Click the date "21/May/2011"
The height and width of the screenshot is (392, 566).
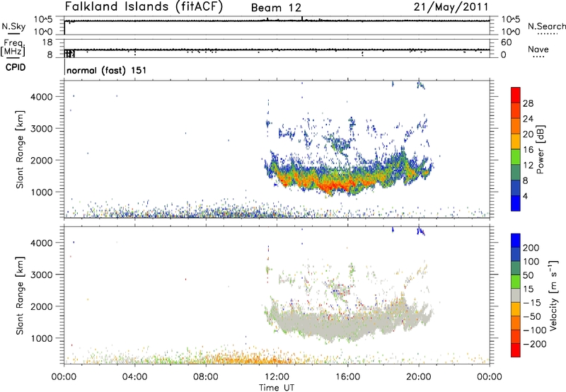tap(451, 7)
